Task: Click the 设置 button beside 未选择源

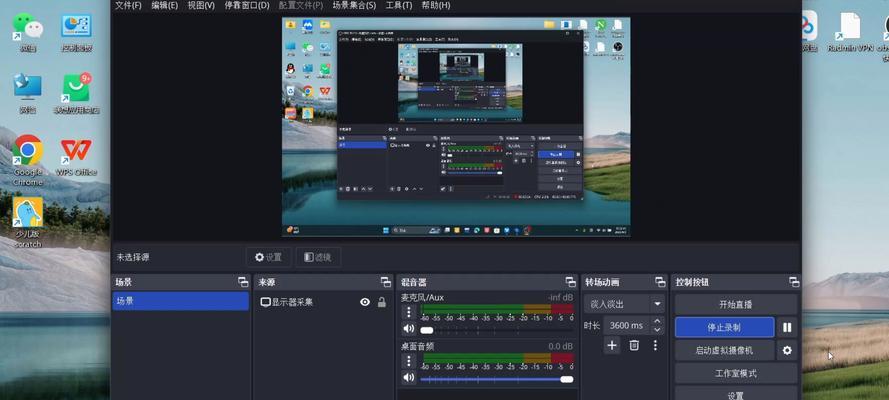Action: tap(268, 257)
